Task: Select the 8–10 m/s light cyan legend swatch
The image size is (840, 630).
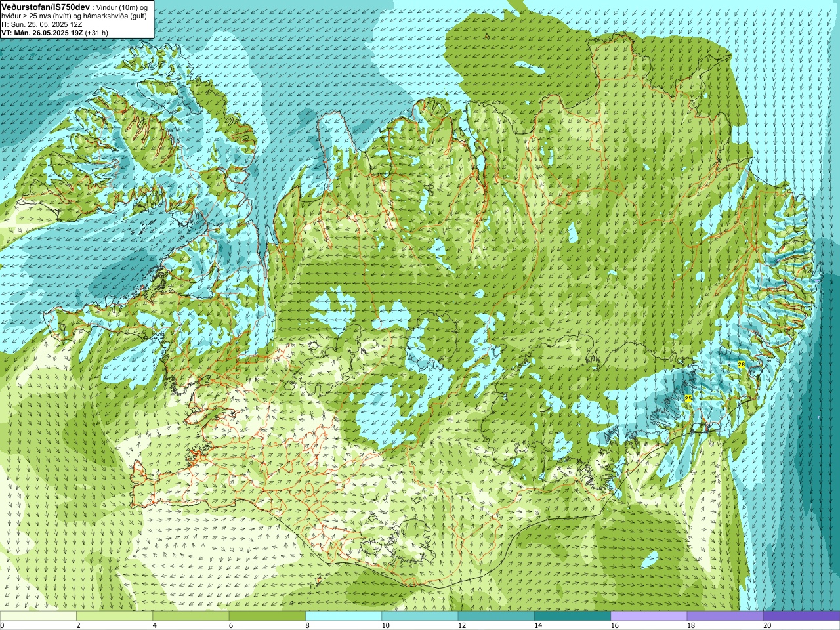Action: click(x=343, y=616)
